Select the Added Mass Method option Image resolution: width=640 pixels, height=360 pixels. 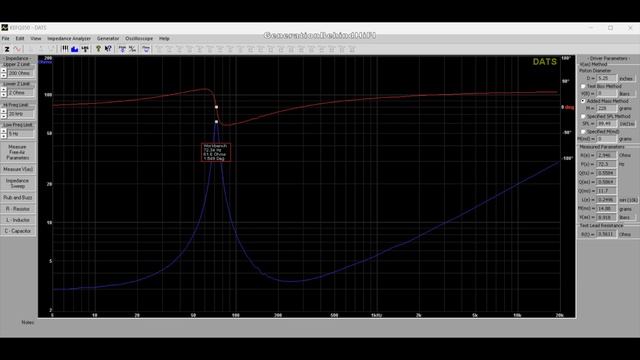tap(583, 101)
